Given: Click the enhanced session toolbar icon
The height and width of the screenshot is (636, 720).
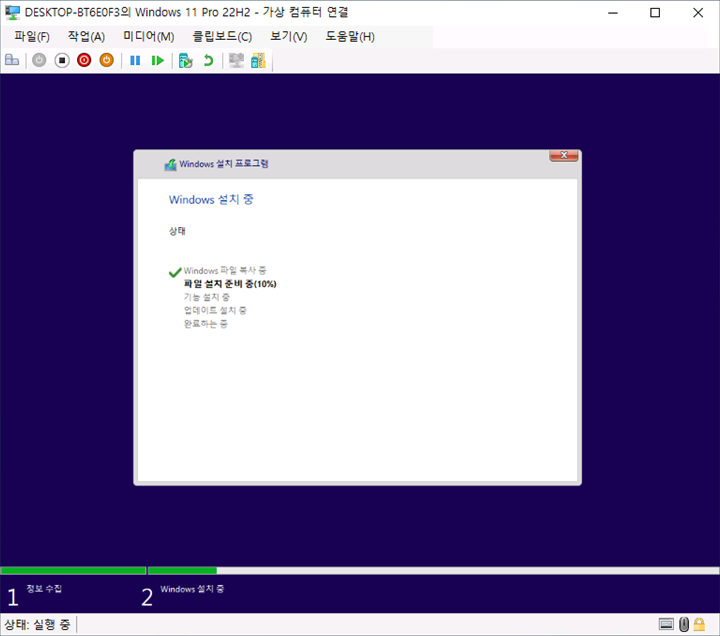Looking at the screenshot, I should click(236, 60).
